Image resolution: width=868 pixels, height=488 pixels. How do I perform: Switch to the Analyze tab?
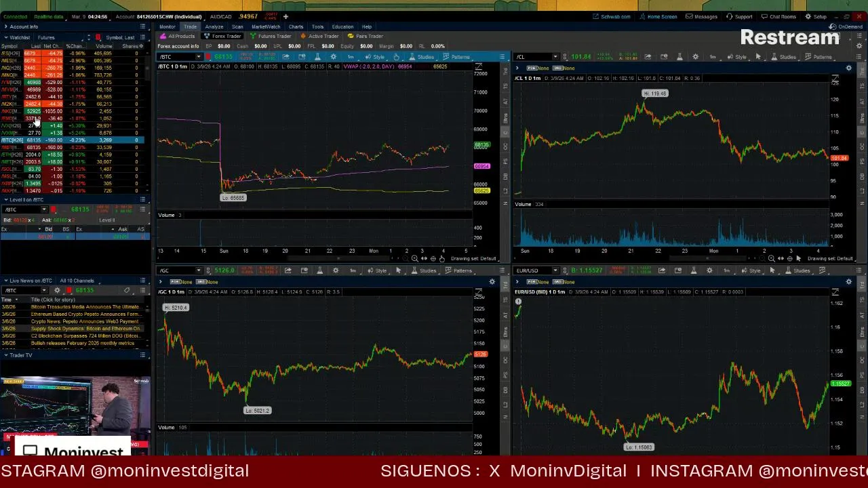(214, 26)
